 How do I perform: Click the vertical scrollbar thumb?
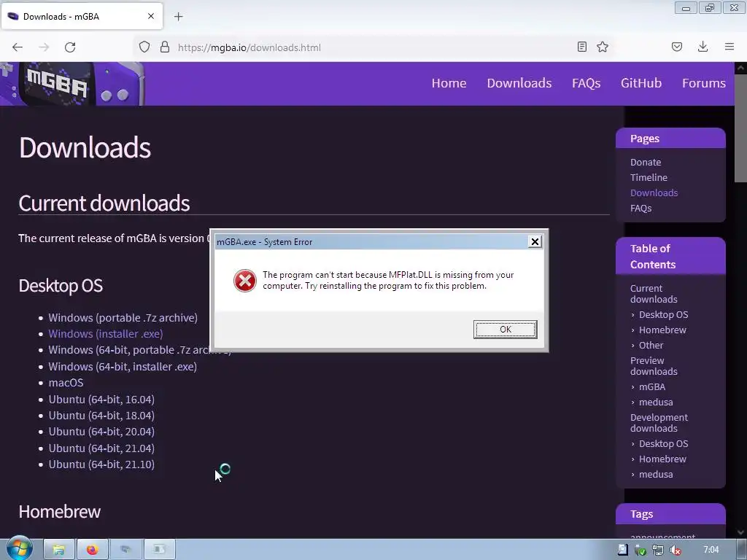point(741,128)
